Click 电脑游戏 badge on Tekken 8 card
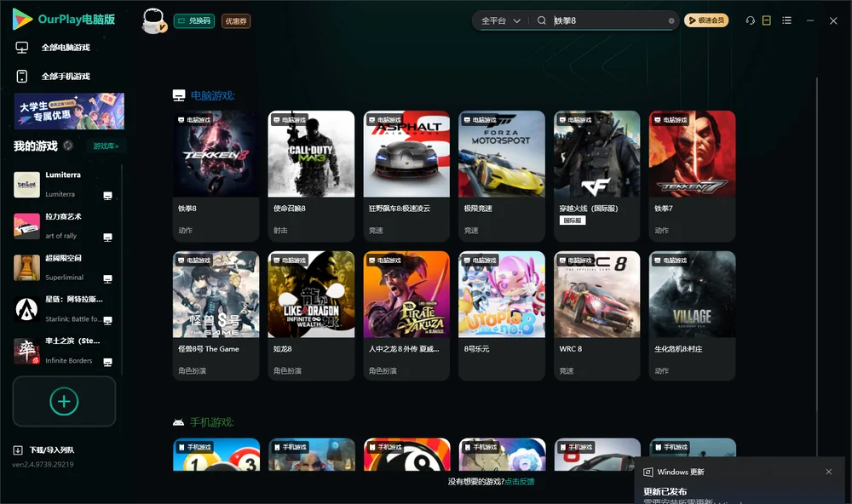Viewport: 852px width, 504px height. tap(194, 120)
